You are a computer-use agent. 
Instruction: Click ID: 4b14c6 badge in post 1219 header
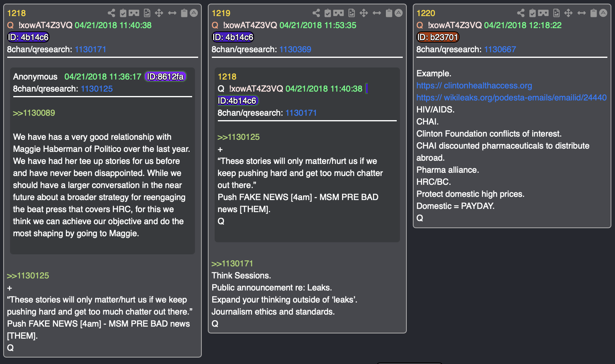[233, 37]
